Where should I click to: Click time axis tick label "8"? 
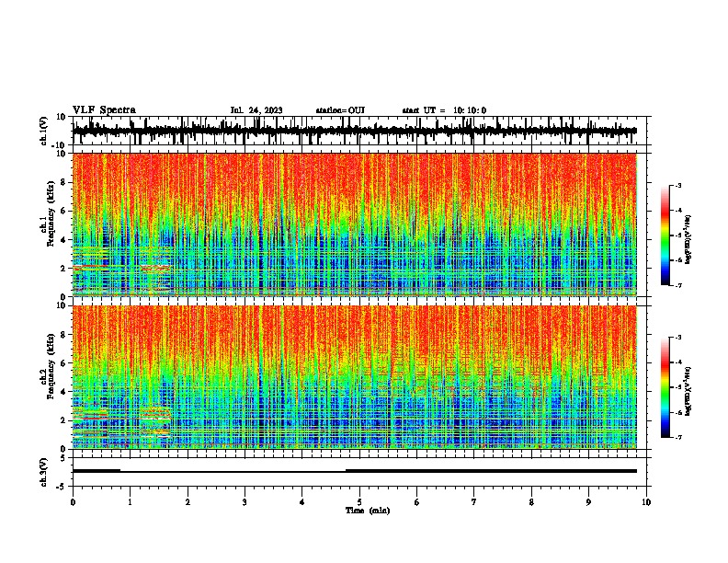531,502
